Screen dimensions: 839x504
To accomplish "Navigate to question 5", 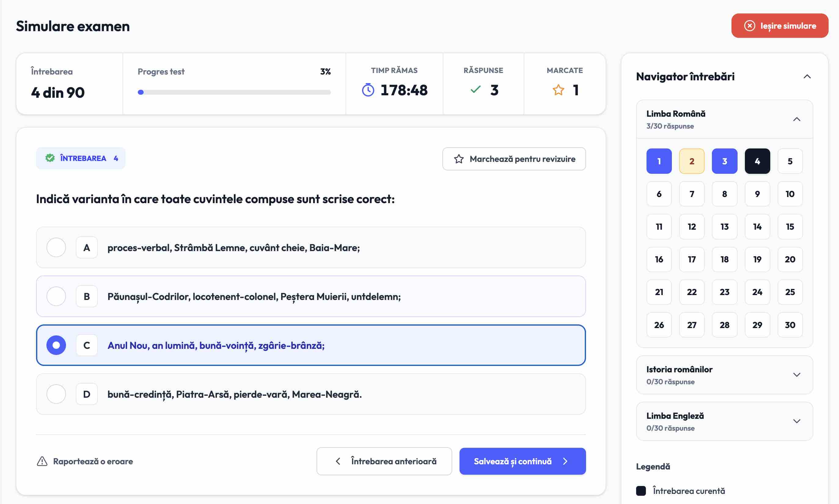I will (790, 161).
